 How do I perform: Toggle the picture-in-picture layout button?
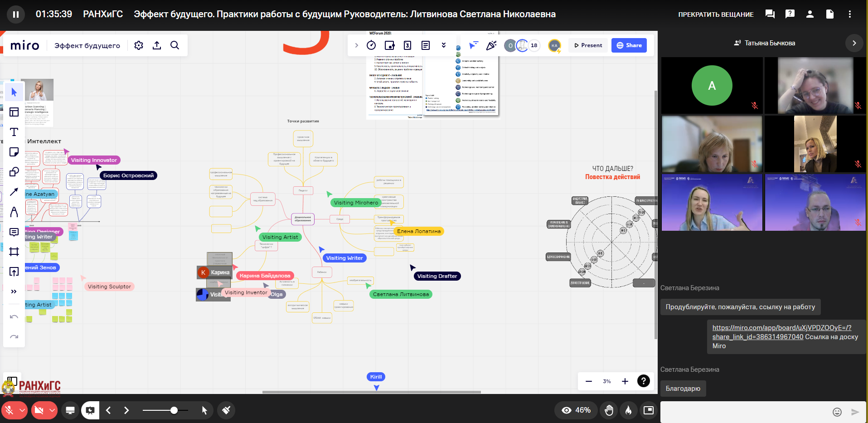click(x=649, y=410)
